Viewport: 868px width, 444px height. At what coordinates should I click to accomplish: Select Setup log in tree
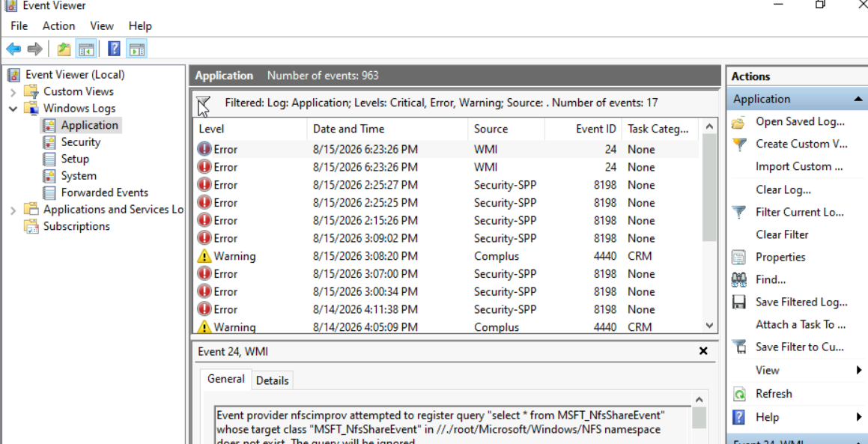coord(75,159)
